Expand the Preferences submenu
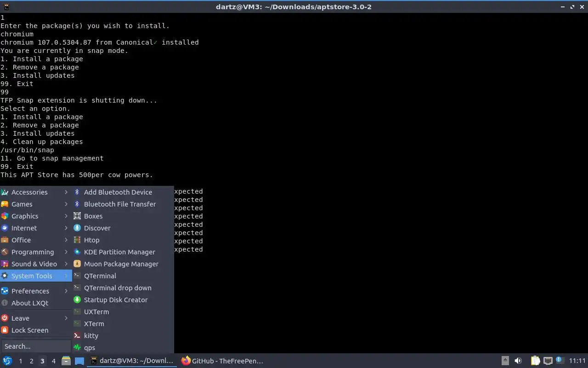The height and width of the screenshot is (368, 588). click(x=36, y=291)
